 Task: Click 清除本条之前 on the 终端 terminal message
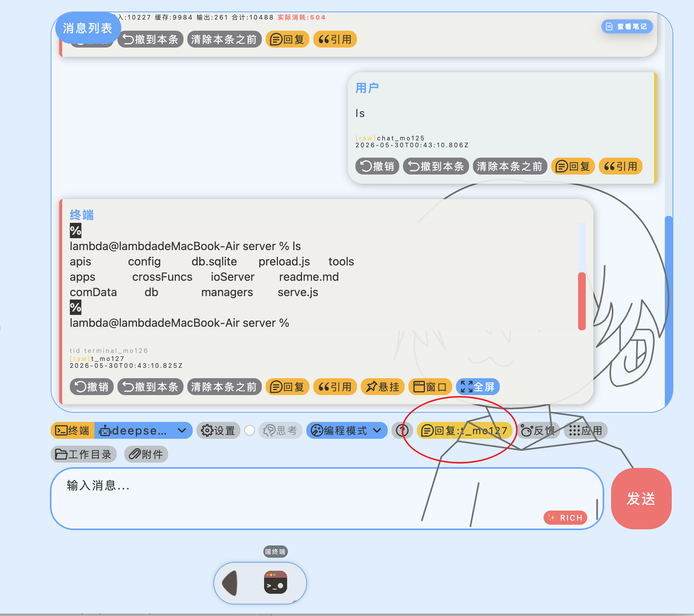point(224,387)
